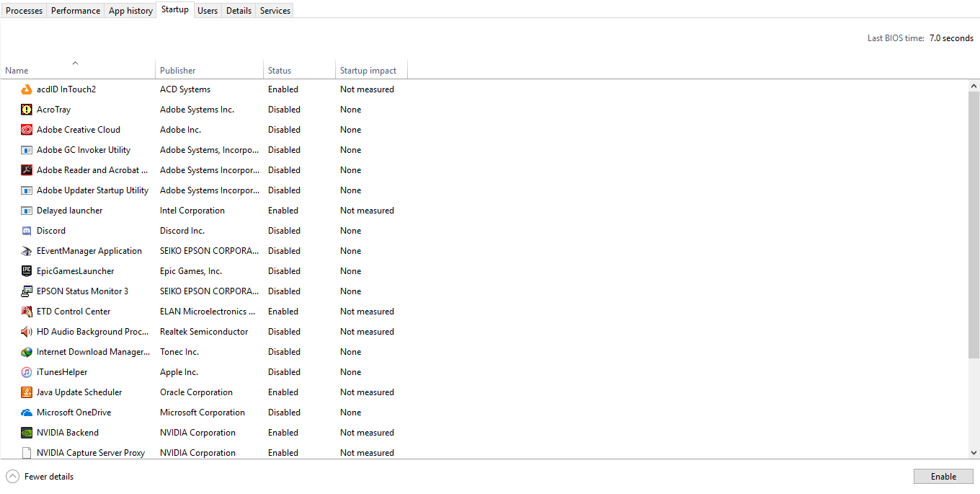Image resolution: width=980 pixels, height=494 pixels.
Task: Select the ELAN Microelectronics publisher cell
Action: [208, 312]
